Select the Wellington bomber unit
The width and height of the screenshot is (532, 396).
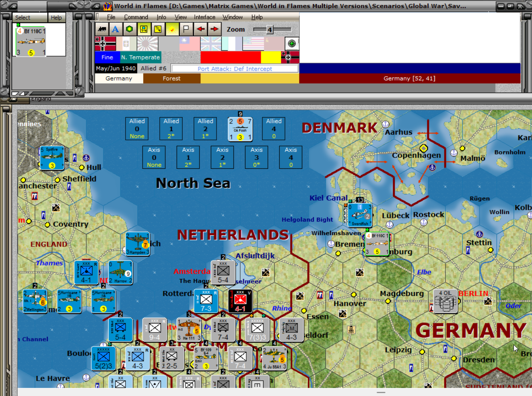35,301
